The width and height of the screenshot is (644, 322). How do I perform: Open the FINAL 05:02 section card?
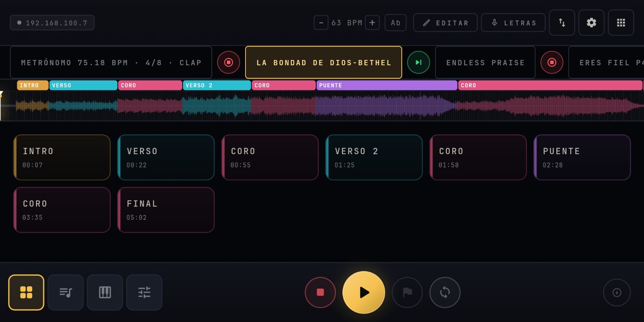tap(166, 210)
